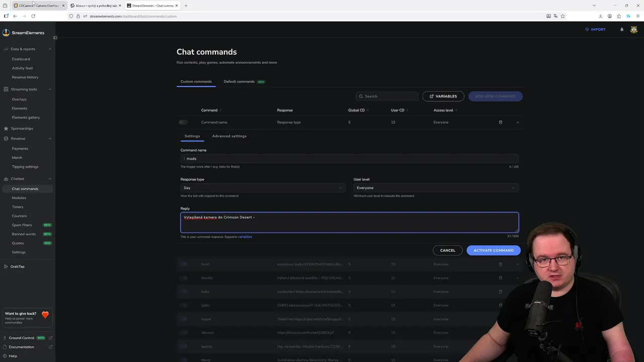Collapse Revenue sidebar section
The width and height of the screenshot is (644, 362).
50,139
